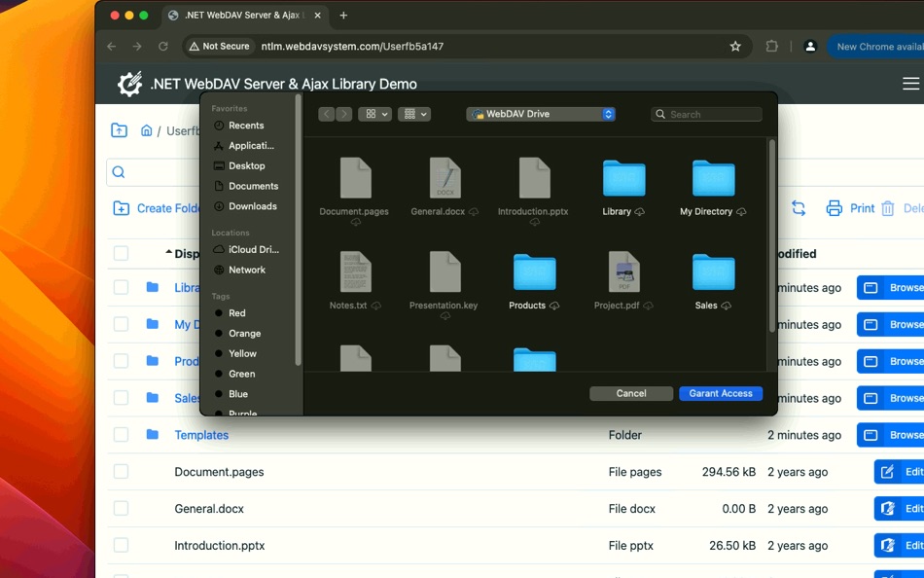Go forward in file dialog
The width and height of the screenshot is (924, 578).
coord(344,114)
